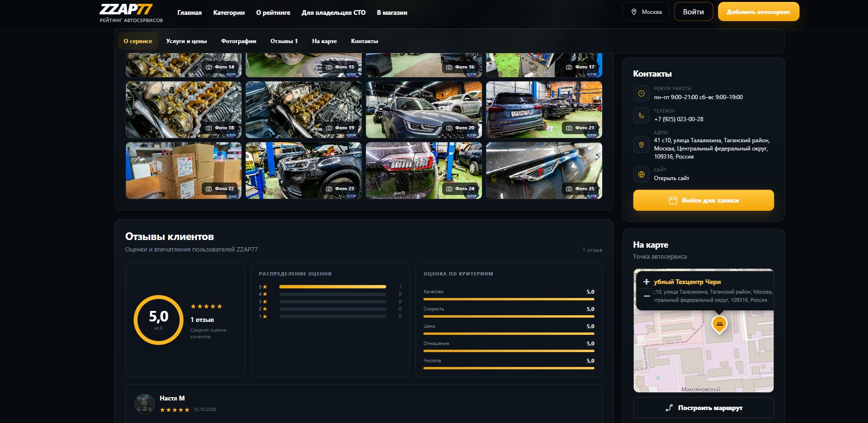This screenshot has width=868, height=423.
Task: Click the clock icon for working hours
Action: [x=641, y=93]
